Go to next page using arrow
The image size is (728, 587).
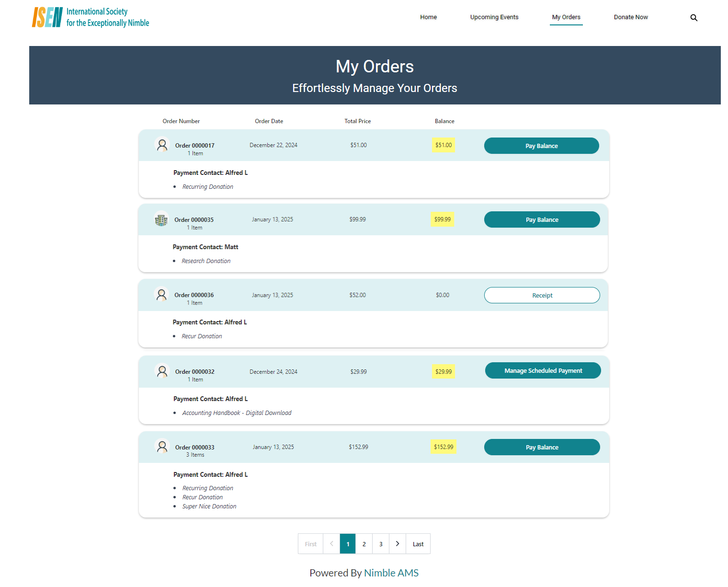pyautogui.click(x=397, y=544)
